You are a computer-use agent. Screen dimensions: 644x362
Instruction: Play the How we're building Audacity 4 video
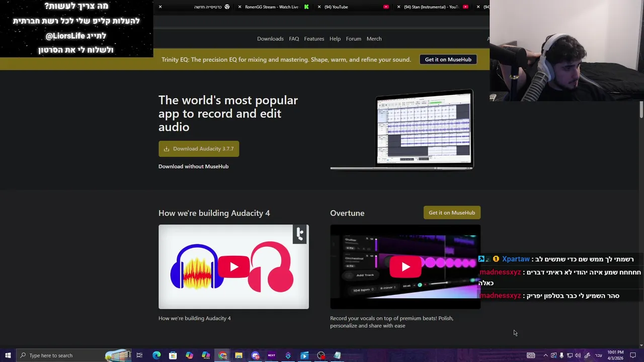[233, 267]
